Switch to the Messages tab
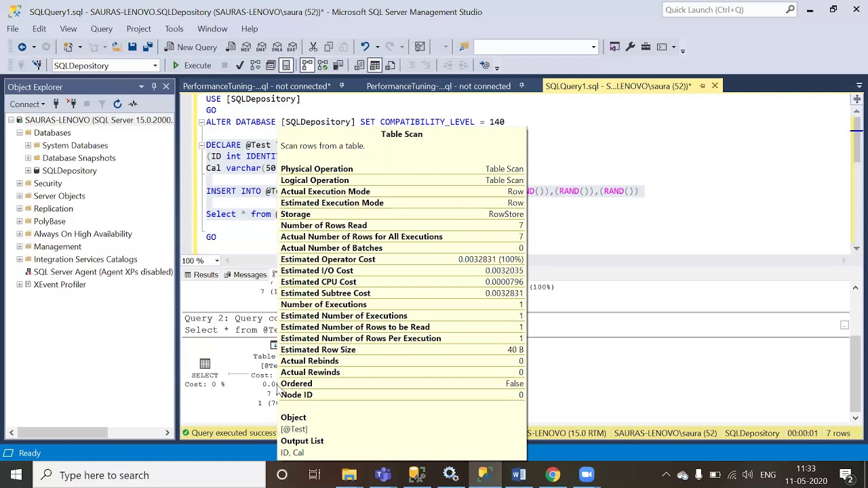The height and width of the screenshot is (488, 868). coord(245,274)
